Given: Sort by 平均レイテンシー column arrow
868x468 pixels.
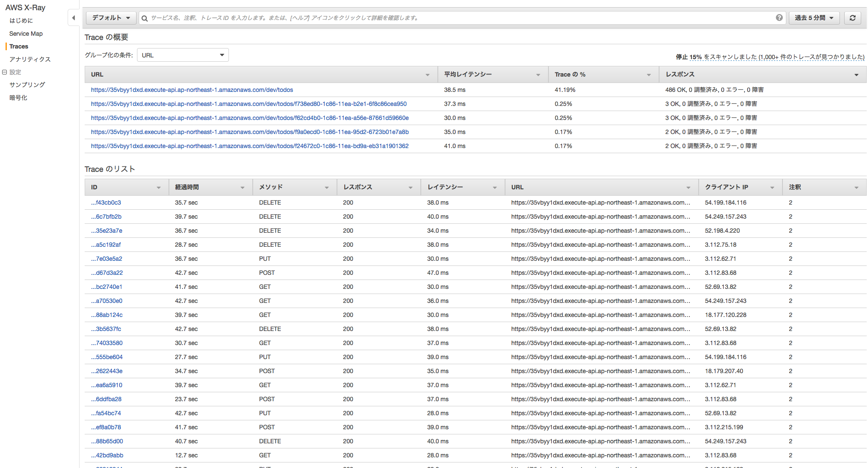Looking at the screenshot, I should pyautogui.click(x=538, y=75).
